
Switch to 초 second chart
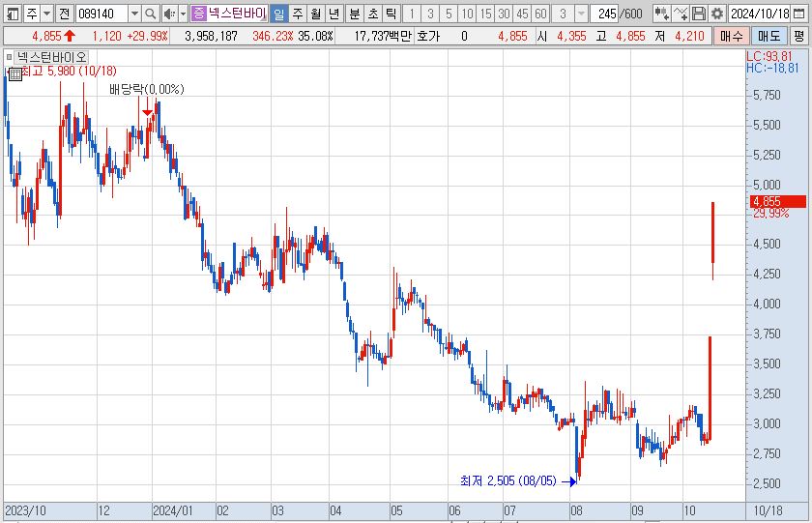[373, 14]
